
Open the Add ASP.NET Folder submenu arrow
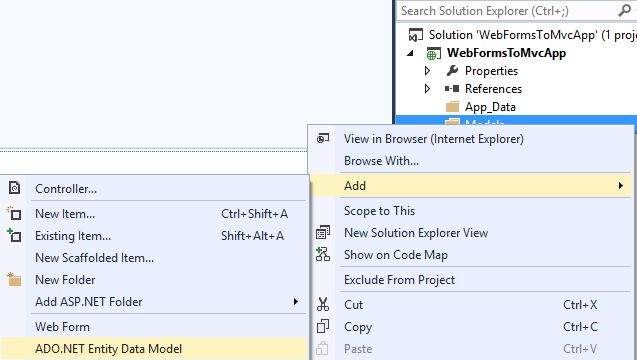[x=296, y=301]
